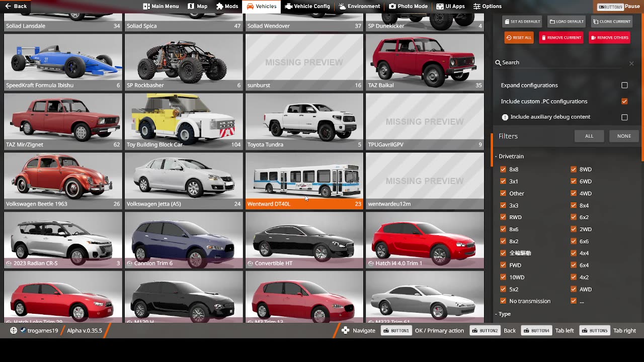This screenshot has height=362, width=644.
Task: Uncheck the 2WD drivetrain filter
Action: 574,229
